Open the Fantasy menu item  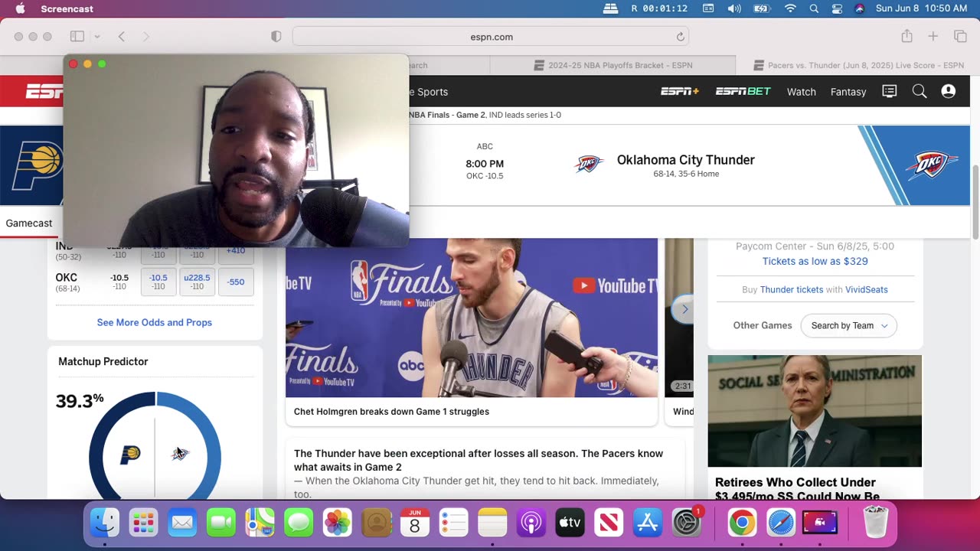(x=848, y=92)
